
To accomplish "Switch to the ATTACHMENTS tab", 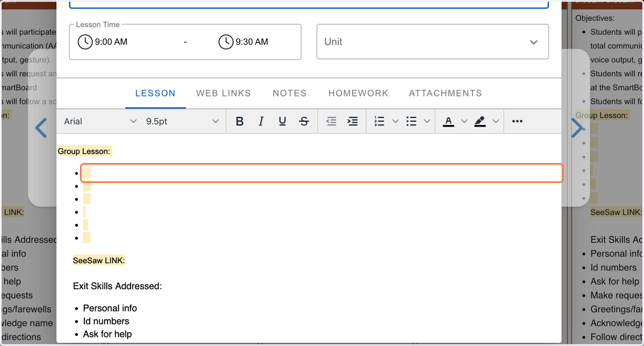I will tap(445, 93).
